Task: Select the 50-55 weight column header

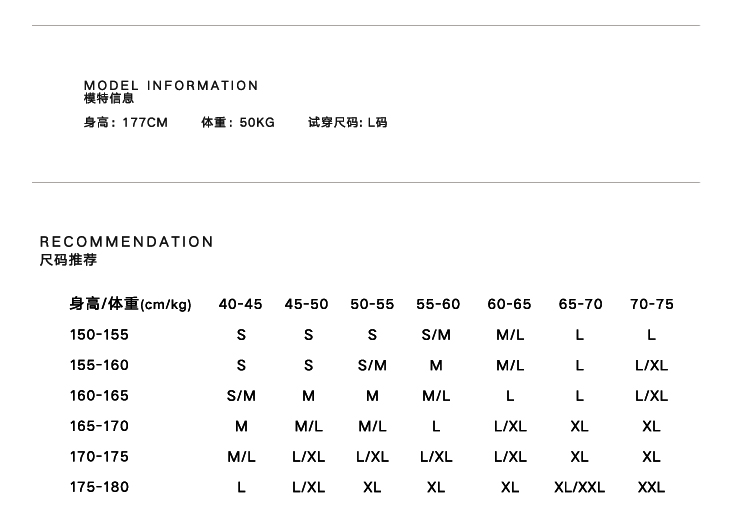Action: click(x=372, y=304)
